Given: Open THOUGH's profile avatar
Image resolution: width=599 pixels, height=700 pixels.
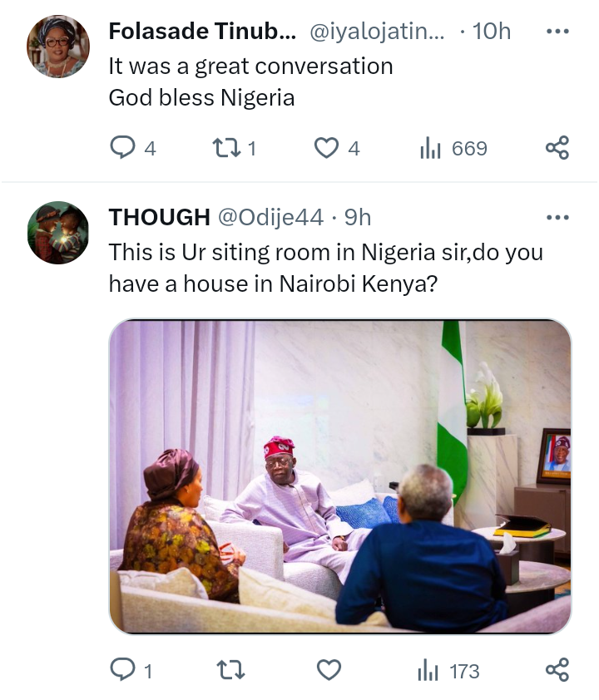Looking at the screenshot, I should point(58,233).
